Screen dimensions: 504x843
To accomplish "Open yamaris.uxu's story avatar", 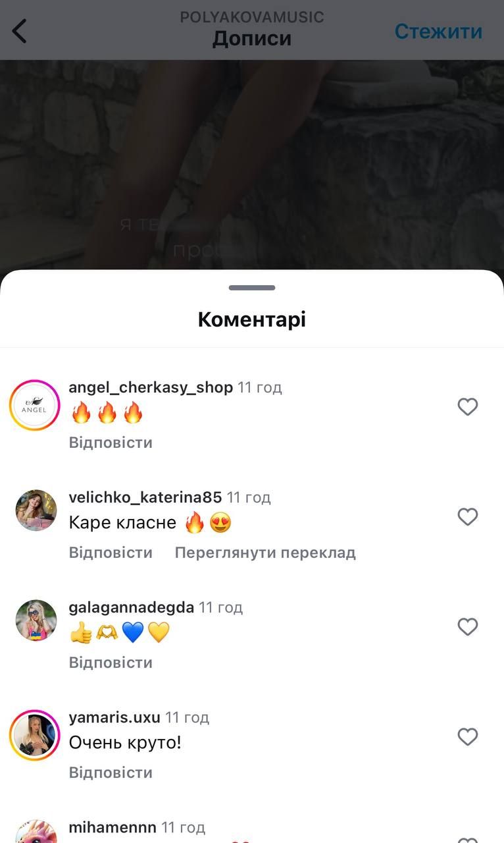I will tap(35, 735).
